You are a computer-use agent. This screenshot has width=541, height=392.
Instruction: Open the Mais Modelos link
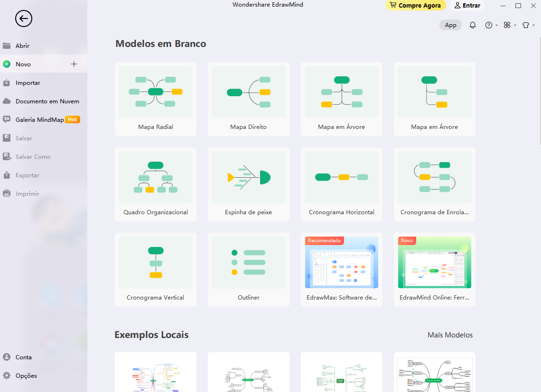[x=450, y=335]
